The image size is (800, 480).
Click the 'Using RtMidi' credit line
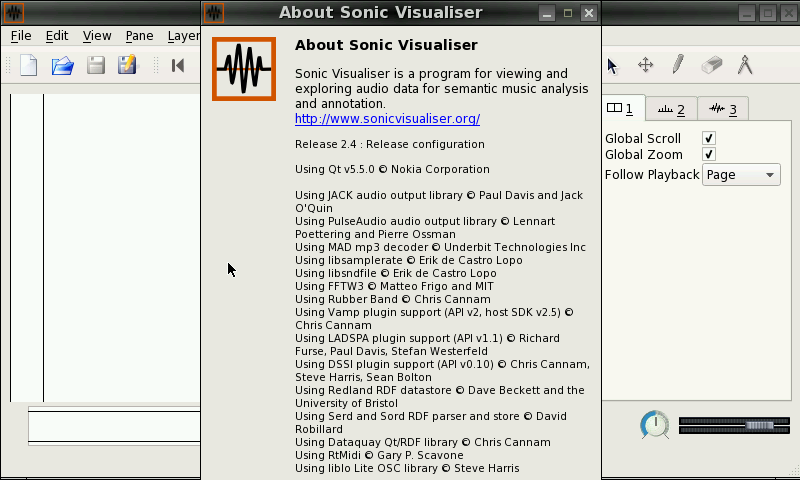(x=379, y=455)
